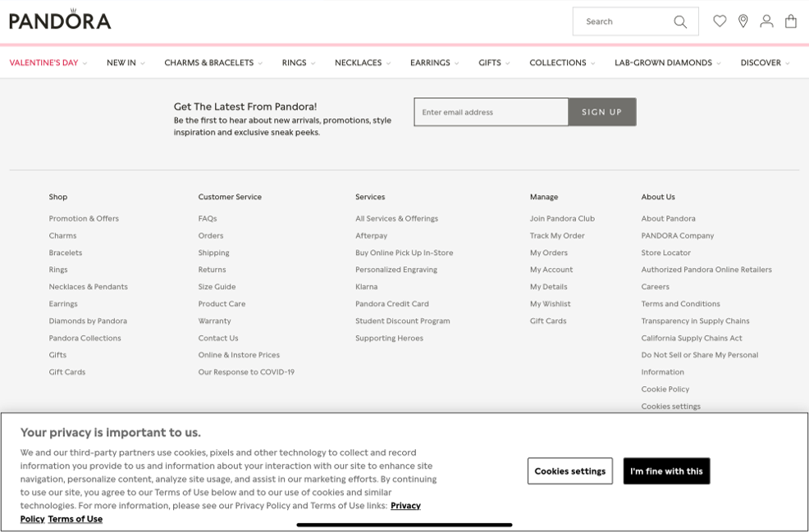Open the store locator pin icon
The height and width of the screenshot is (532, 809).
pyautogui.click(x=743, y=21)
